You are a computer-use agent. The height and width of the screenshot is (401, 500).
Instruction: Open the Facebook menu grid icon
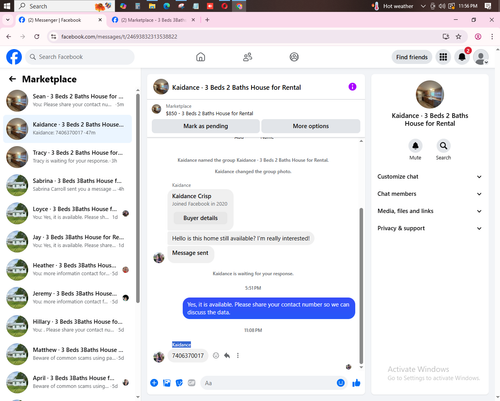(x=443, y=57)
